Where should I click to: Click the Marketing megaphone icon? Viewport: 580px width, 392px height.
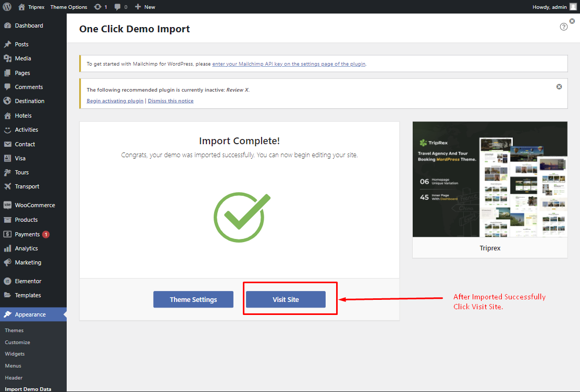pos(7,262)
